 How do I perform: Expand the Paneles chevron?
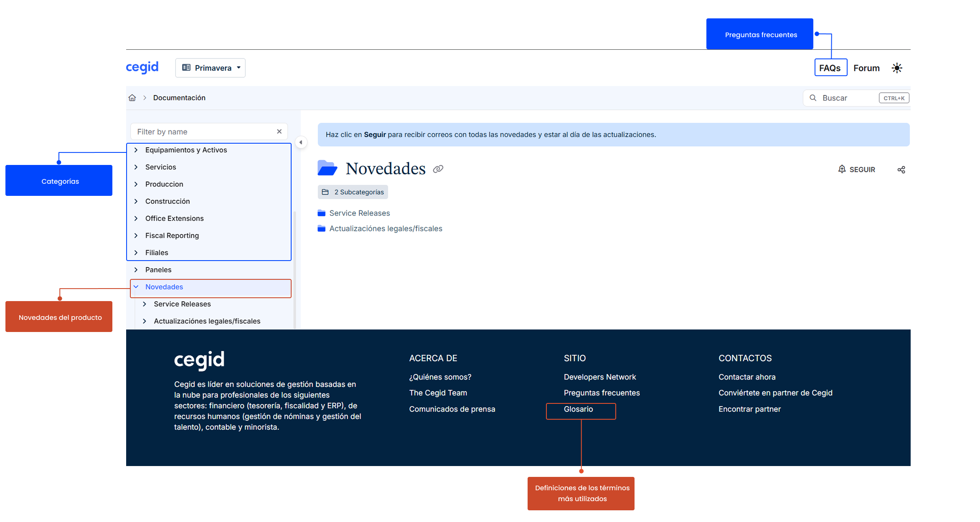click(136, 270)
